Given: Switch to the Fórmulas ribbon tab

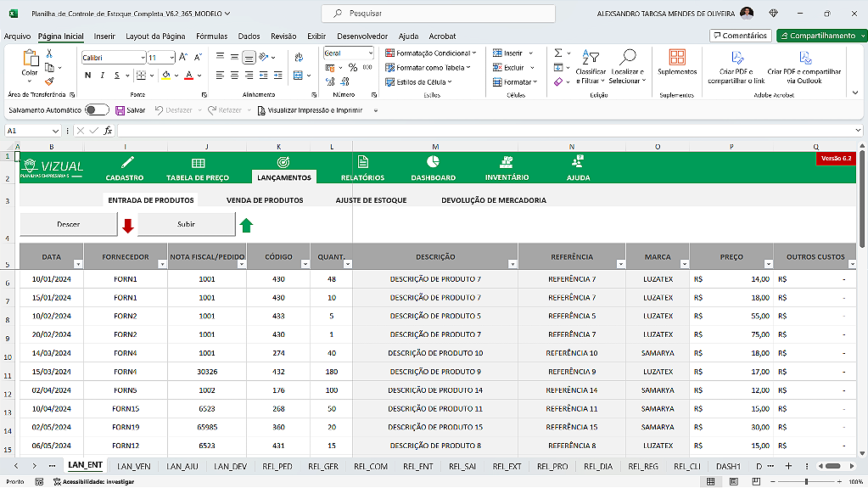Looking at the screenshot, I should click(211, 36).
